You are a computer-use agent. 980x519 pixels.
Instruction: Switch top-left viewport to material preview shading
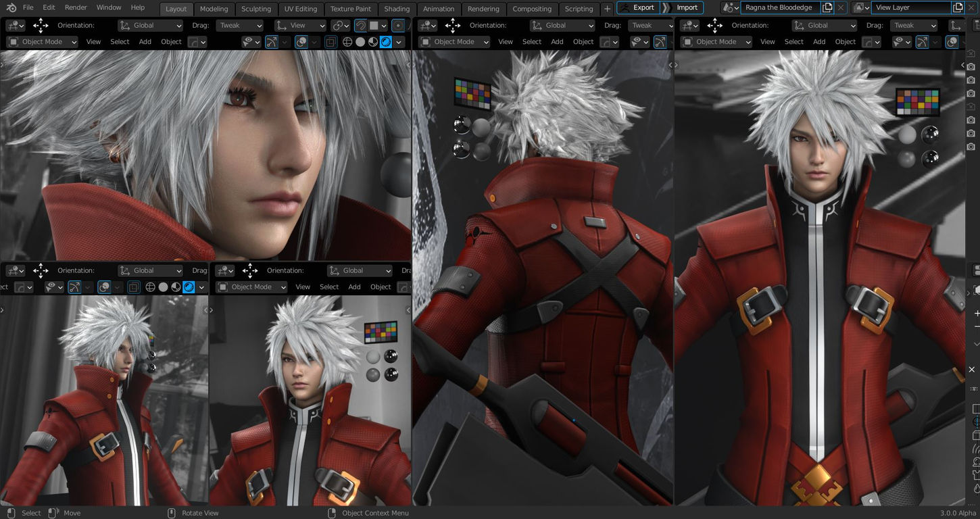pyautogui.click(x=373, y=42)
